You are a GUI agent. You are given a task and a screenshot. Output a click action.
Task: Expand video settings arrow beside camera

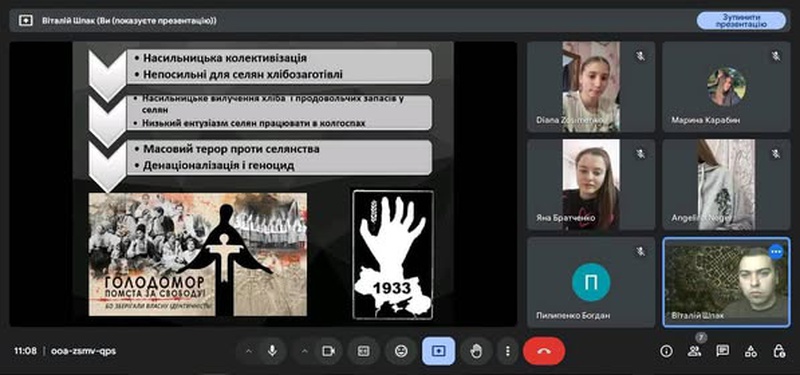point(305,351)
